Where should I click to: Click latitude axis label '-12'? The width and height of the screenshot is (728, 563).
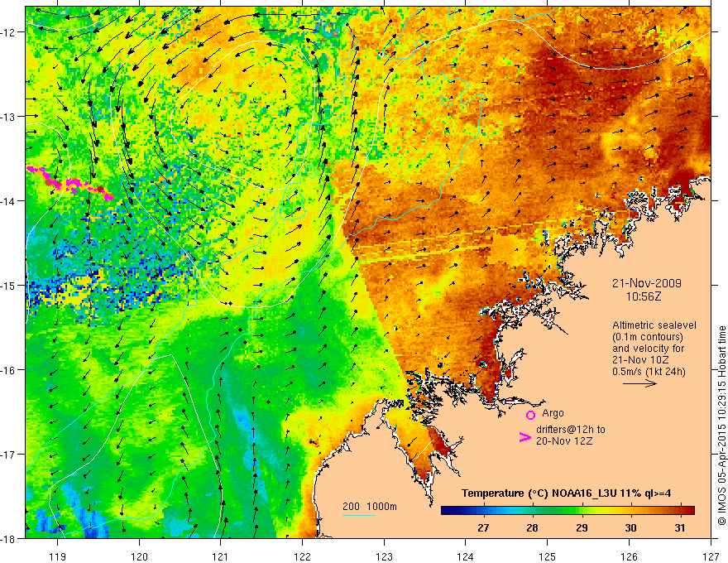9,32
